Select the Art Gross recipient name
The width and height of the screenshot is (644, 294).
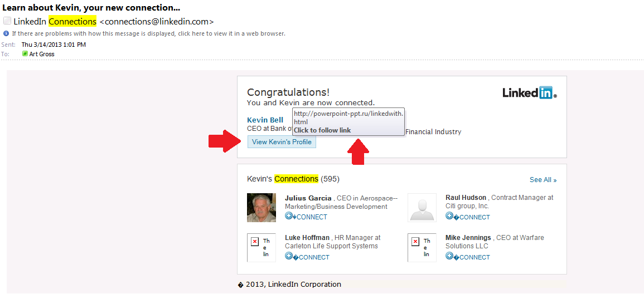pos(42,54)
